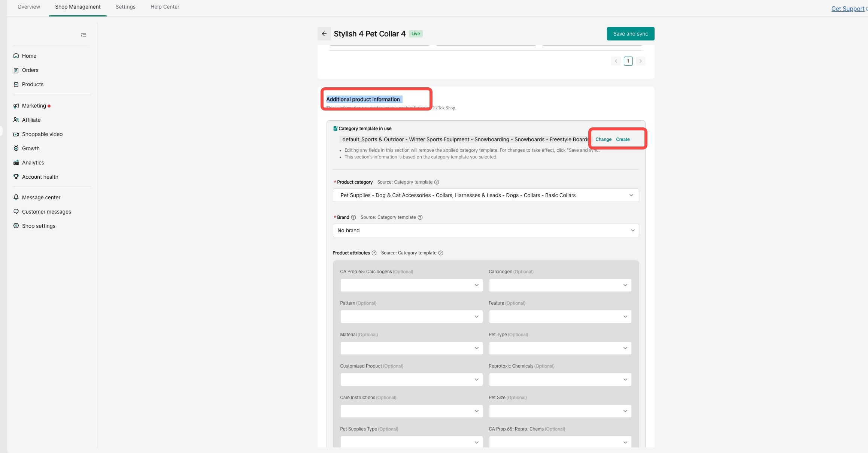Click Change category template link
This screenshot has width=868, height=453.
click(603, 139)
